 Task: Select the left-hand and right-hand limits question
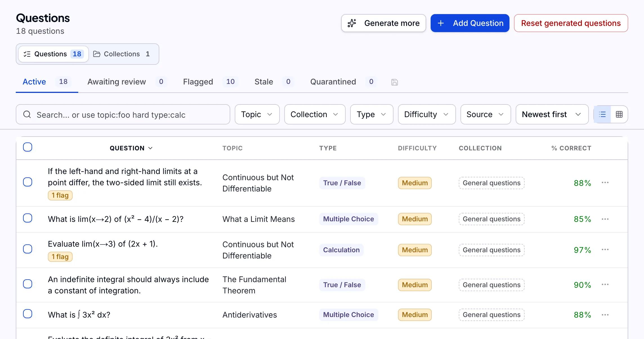[28, 182]
